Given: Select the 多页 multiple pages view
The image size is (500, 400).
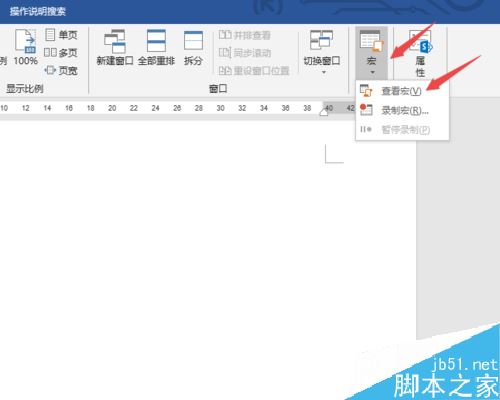Looking at the screenshot, I should pos(61,53).
